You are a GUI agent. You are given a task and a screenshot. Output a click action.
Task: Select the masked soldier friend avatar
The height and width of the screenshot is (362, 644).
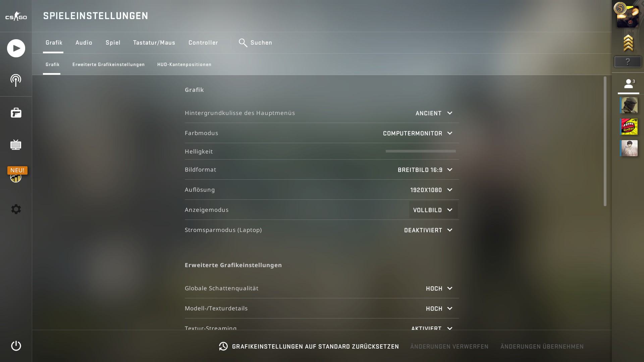pyautogui.click(x=629, y=105)
